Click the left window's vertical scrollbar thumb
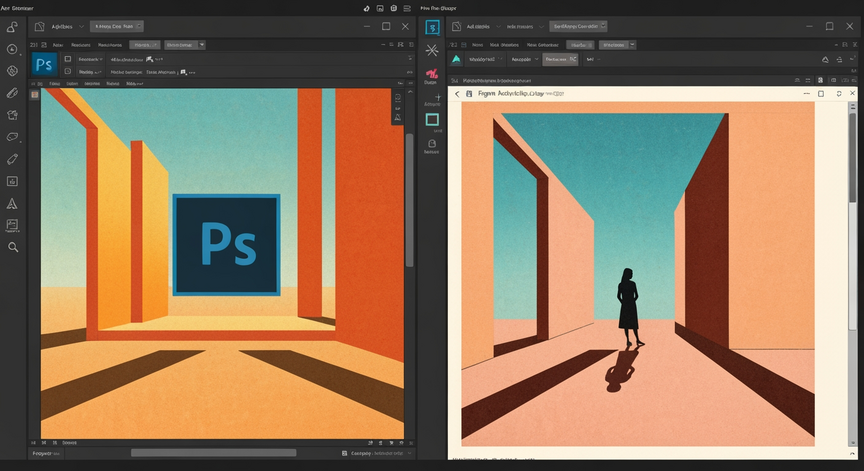This screenshot has width=864, height=471. [x=409, y=200]
